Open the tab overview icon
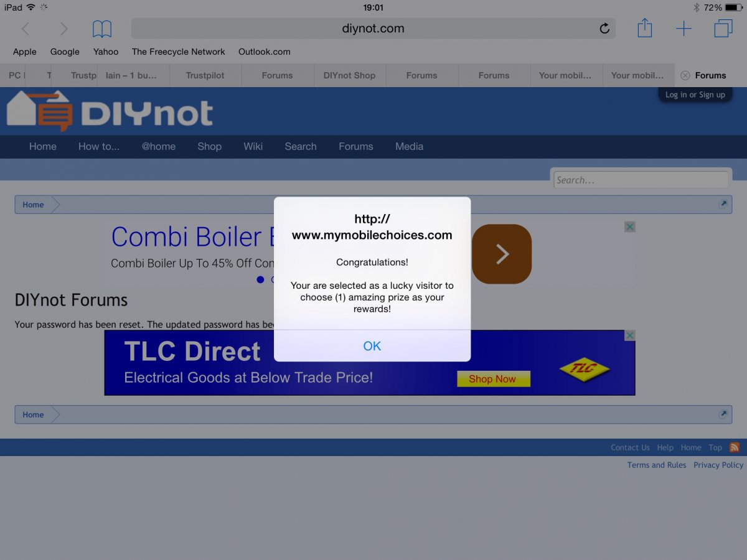747x560 pixels. (x=723, y=29)
